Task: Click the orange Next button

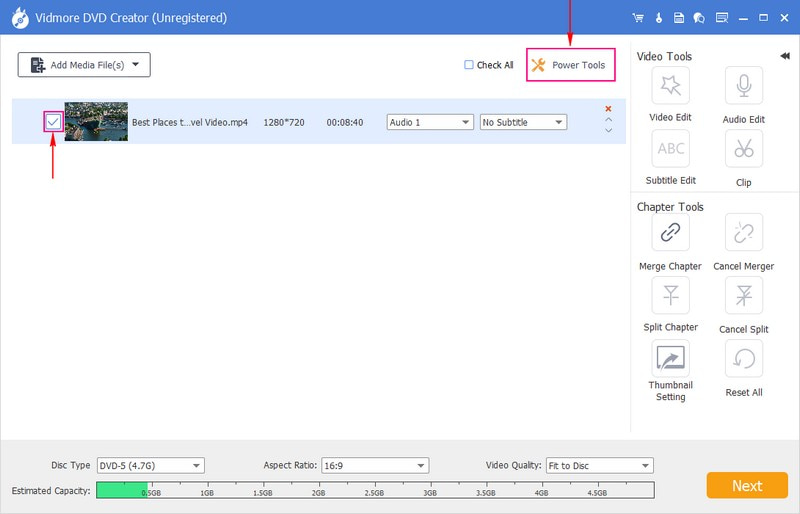Action: tap(747, 485)
